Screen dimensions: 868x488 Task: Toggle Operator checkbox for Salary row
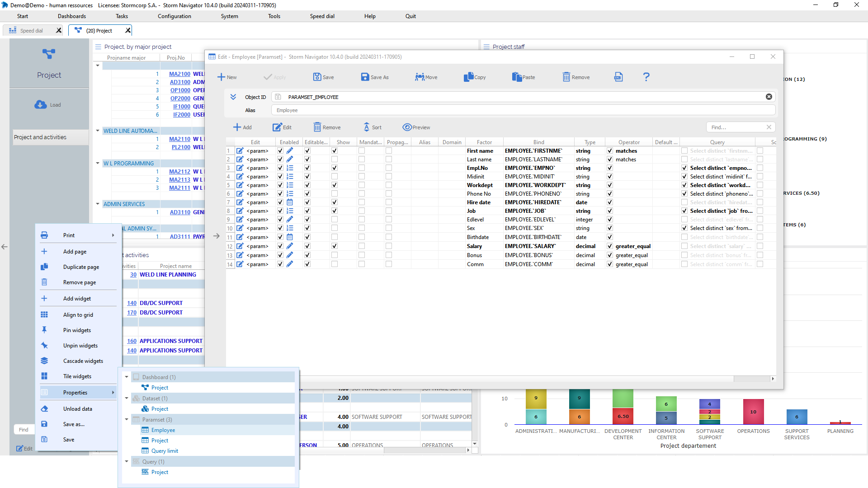click(610, 246)
